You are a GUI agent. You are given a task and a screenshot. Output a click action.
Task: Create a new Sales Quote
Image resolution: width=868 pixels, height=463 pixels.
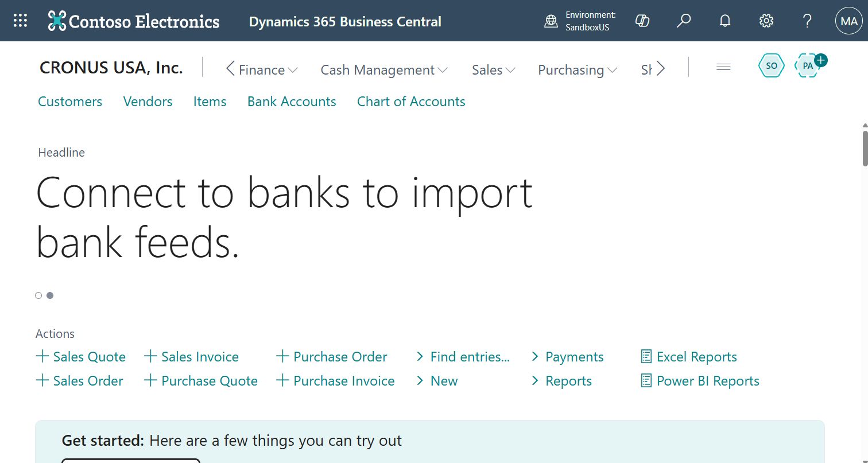(x=81, y=357)
